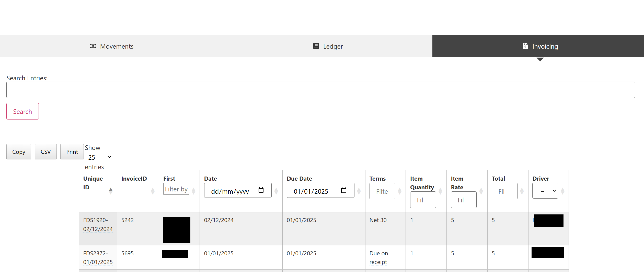Switch to the Movements tab

click(112, 46)
